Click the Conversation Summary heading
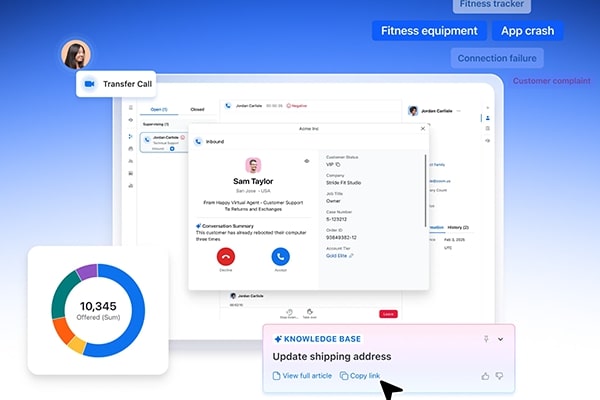The width and height of the screenshot is (600, 400). click(228, 226)
